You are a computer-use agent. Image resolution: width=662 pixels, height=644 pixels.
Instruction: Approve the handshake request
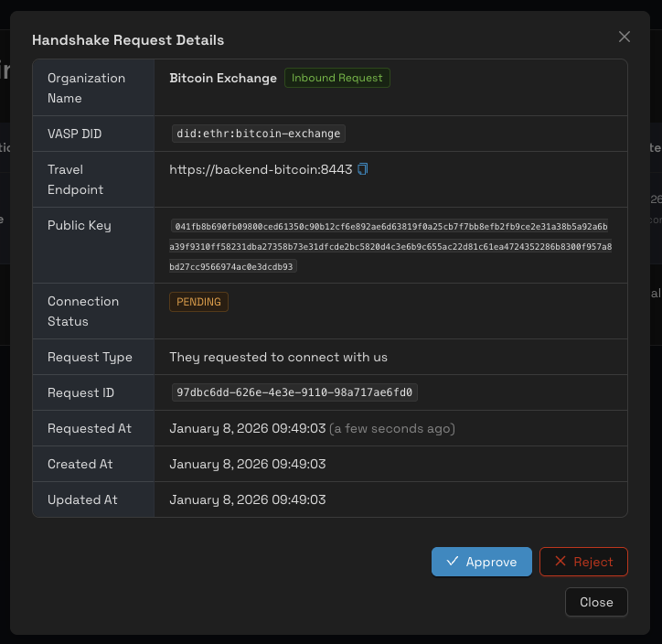click(481, 562)
